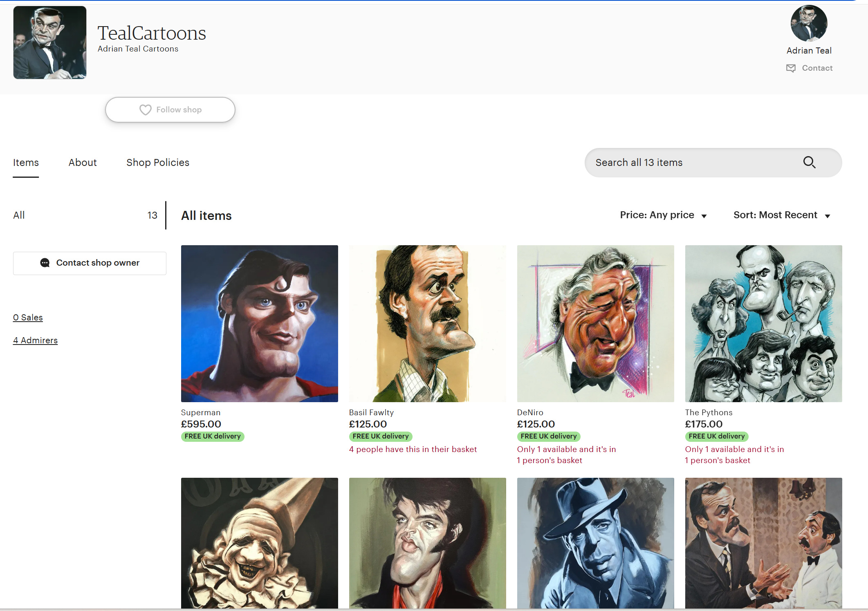The image size is (868, 611).
Task: Click the DeNiro listing title
Action: pos(530,413)
